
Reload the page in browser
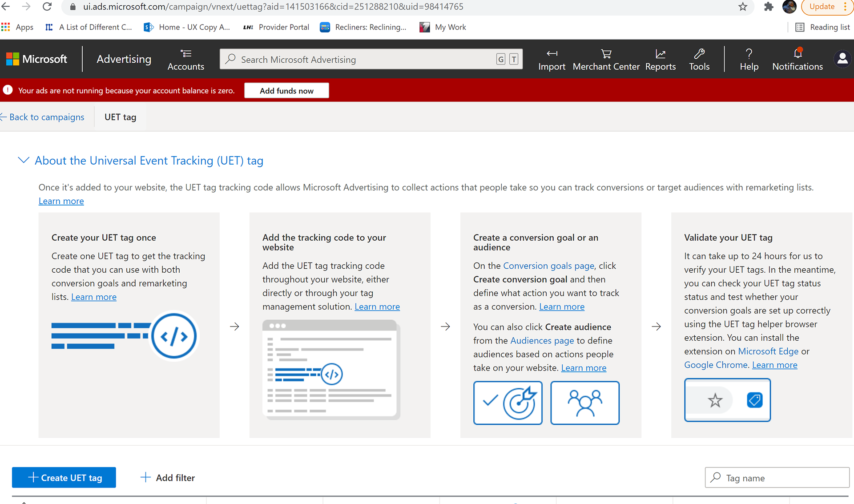coord(47,7)
